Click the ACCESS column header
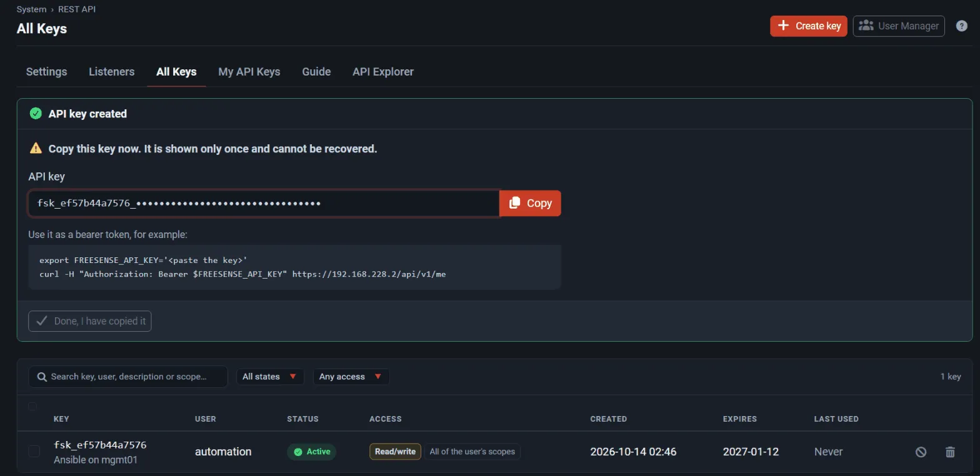The width and height of the screenshot is (980, 476). (386, 419)
